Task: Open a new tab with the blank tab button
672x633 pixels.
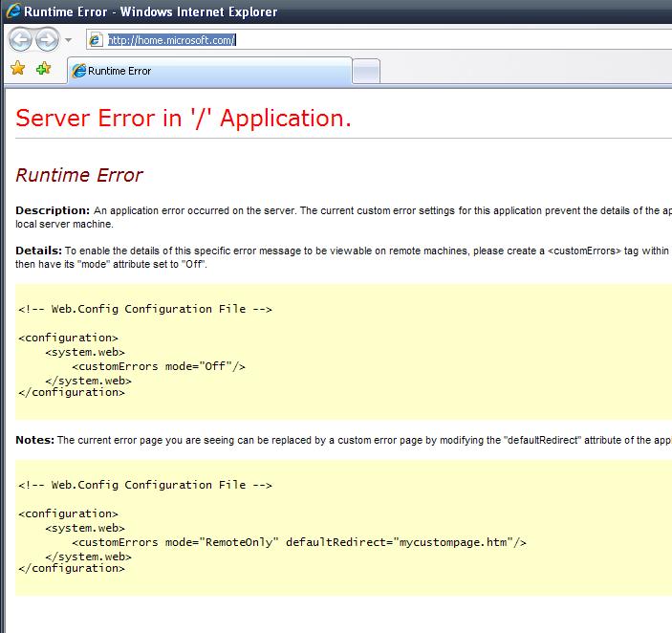Action: 366,71
